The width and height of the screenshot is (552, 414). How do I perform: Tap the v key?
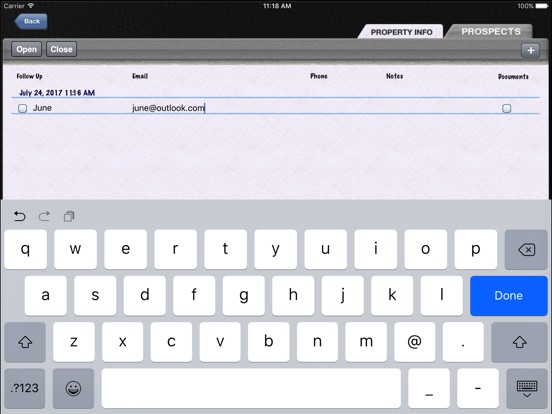pos(220,342)
